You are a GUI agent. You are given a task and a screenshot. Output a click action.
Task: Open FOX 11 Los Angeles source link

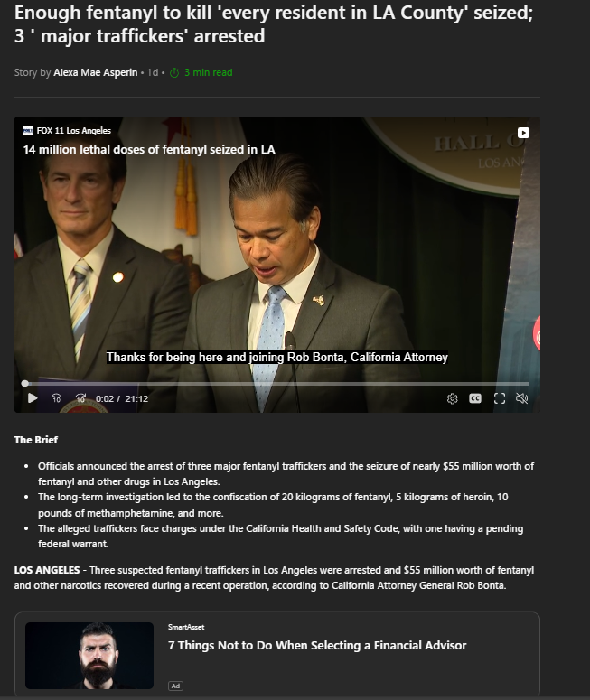73,130
